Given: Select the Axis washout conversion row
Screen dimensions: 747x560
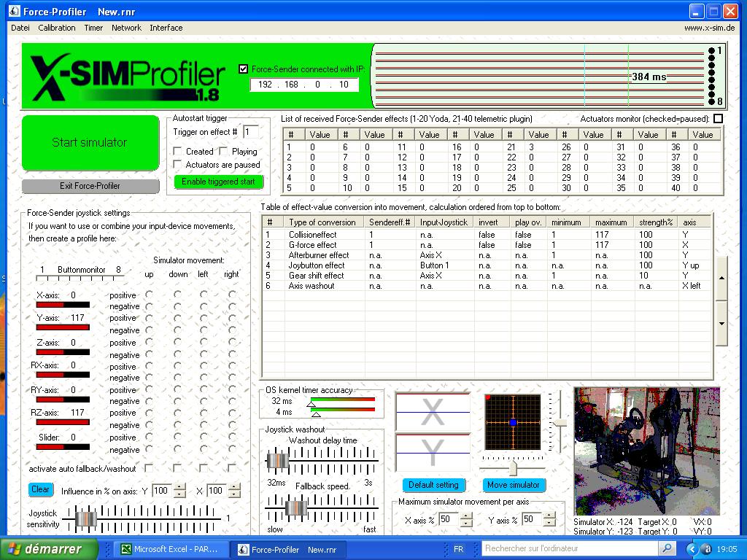Looking at the screenshot, I should pyautogui.click(x=486, y=286).
